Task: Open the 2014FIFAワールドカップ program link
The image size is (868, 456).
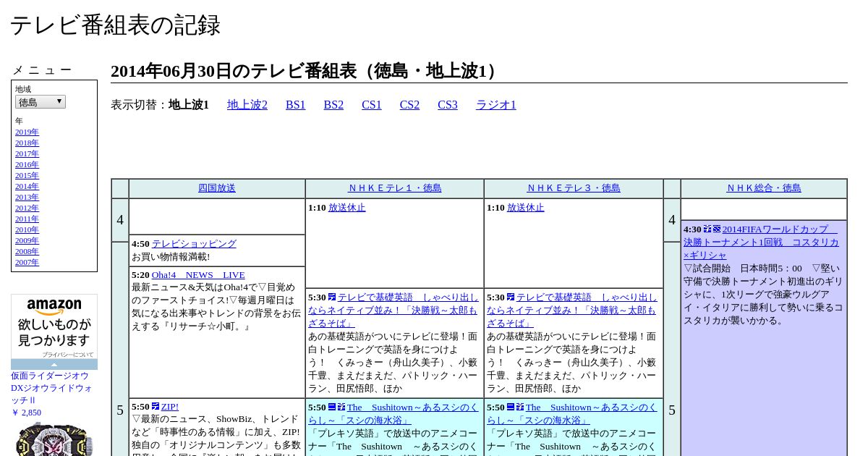Action: point(761,242)
